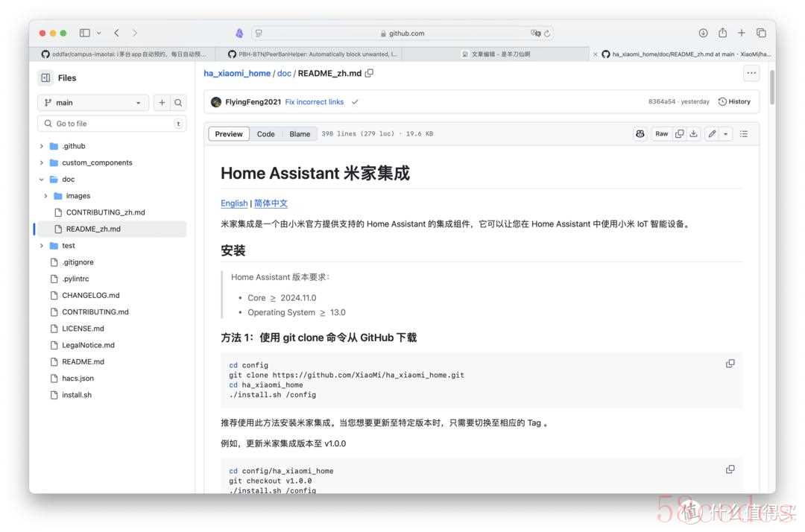The image size is (805, 532).
Task: Open the outline list icon
Action: (x=743, y=134)
